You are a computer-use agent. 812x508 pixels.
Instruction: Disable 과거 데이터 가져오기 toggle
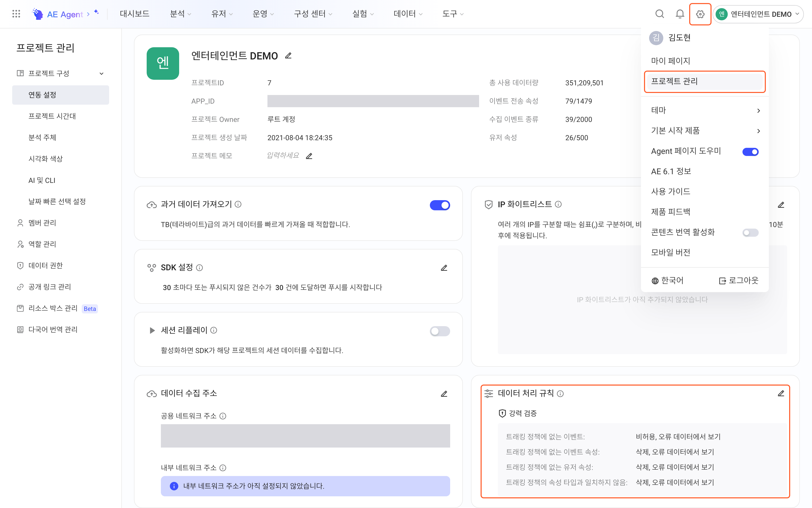click(439, 205)
